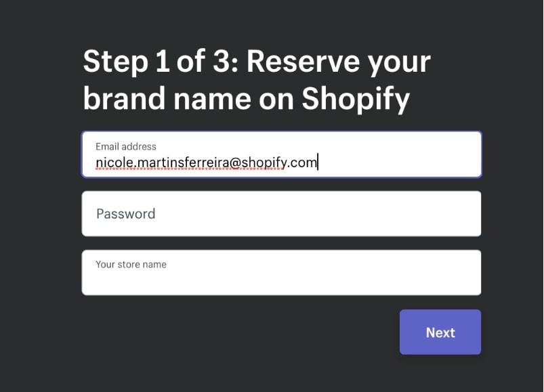Viewport: 544px width, 392px height.
Task: Click the 'Reserve your' heading words
Action: tap(339, 62)
